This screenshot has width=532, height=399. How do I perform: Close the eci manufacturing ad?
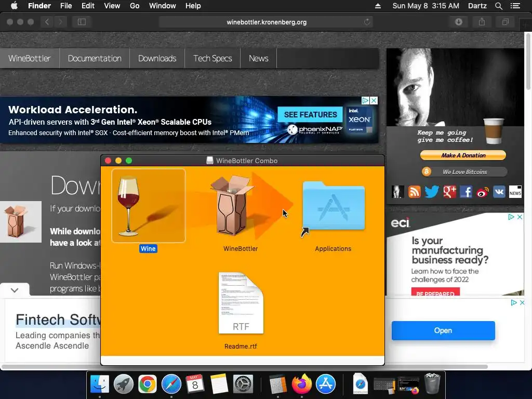(x=520, y=217)
